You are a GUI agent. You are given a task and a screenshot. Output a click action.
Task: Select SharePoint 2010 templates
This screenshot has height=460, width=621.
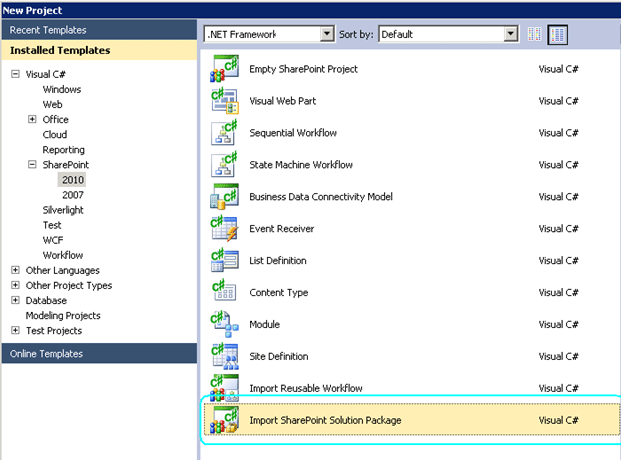click(x=72, y=180)
